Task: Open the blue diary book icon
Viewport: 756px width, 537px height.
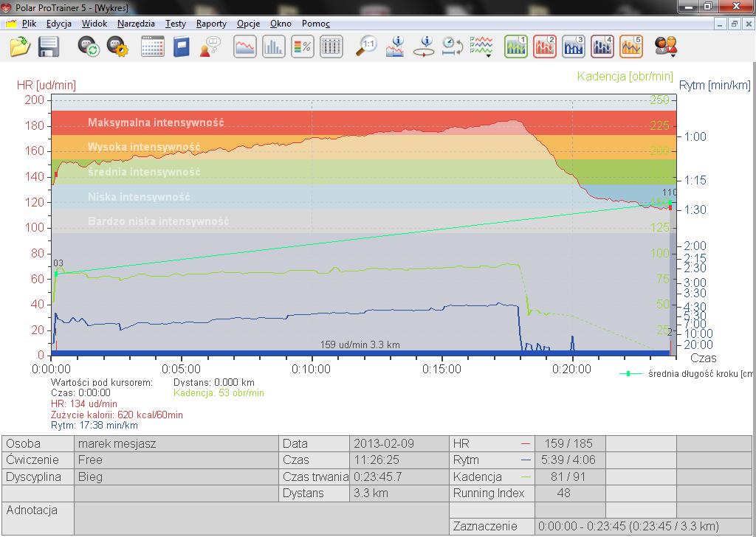Action: [x=182, y=46]
